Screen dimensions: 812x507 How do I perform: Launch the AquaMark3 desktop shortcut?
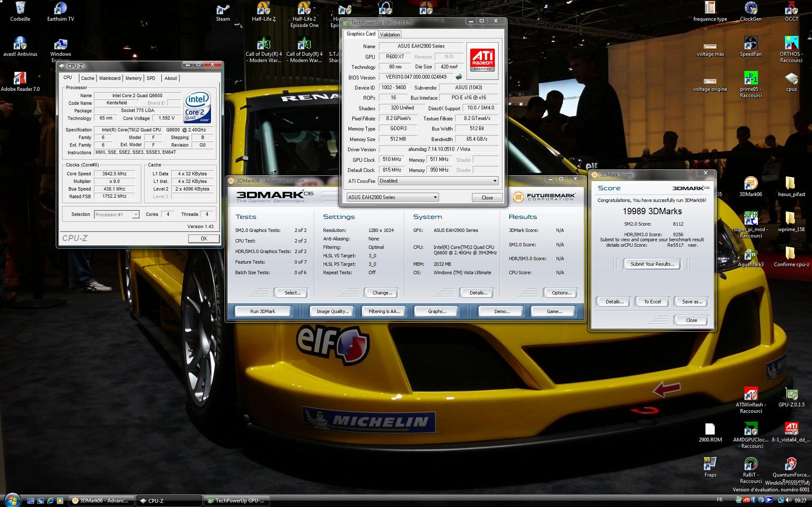(x=751, y=254)
